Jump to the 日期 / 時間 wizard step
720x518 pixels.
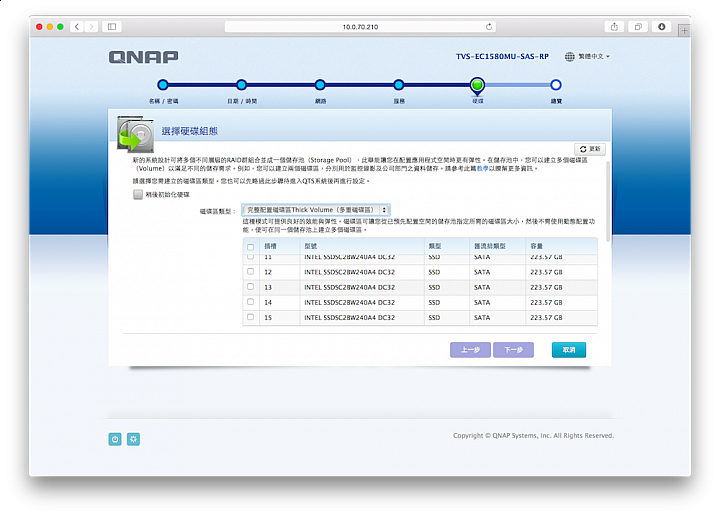(x=242, y=85)
